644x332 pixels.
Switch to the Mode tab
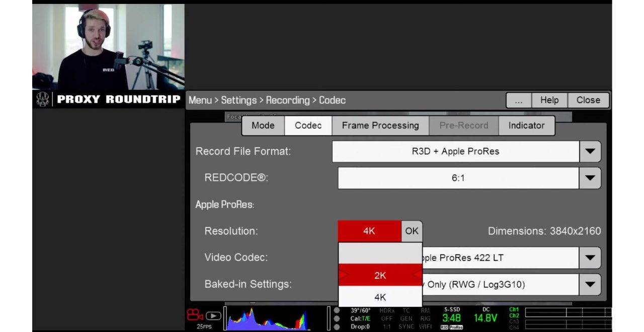[263, 125]
